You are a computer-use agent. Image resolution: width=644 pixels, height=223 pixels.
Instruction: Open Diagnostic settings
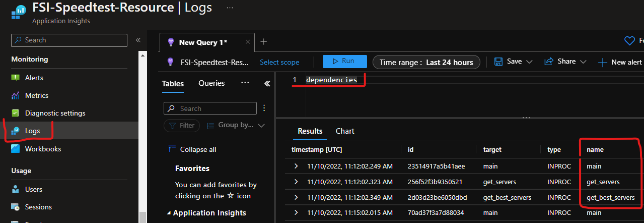(x=55, y=113)
